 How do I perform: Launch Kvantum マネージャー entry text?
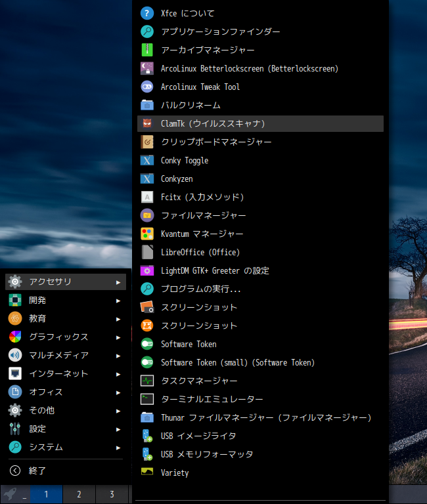202,234
